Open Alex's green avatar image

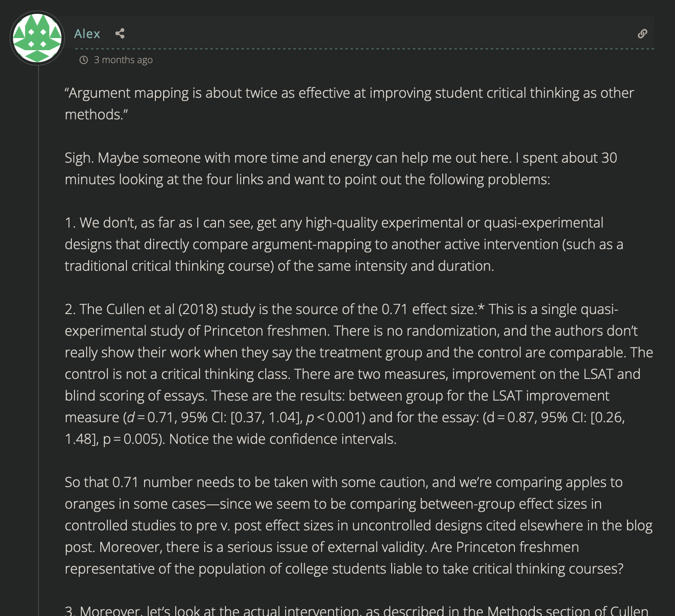[x=37, y=38]
